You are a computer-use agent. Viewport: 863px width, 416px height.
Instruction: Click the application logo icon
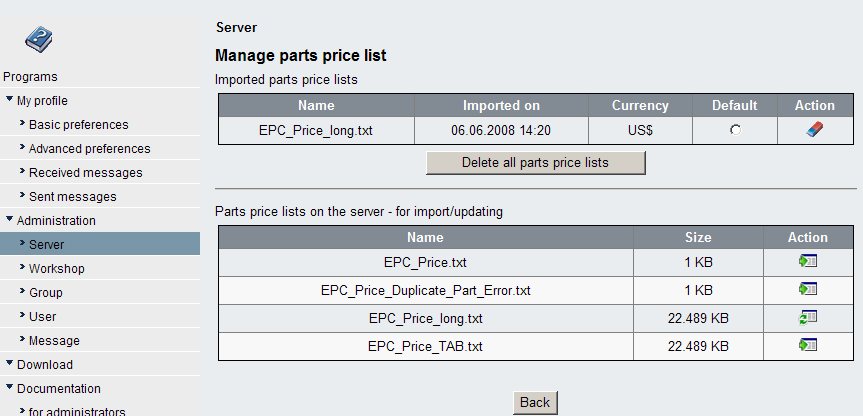tap(38, 39)
